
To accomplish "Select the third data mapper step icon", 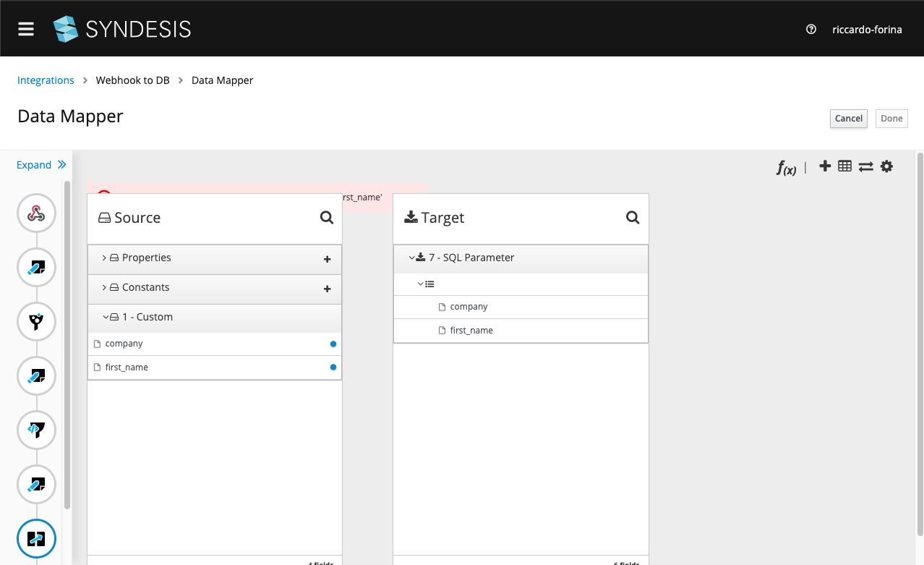I will (x=36, y=485).
